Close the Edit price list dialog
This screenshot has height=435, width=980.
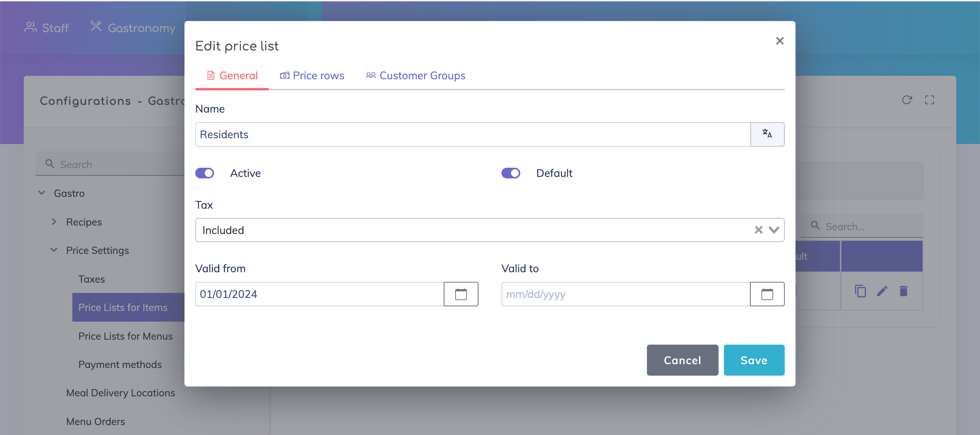780,41
